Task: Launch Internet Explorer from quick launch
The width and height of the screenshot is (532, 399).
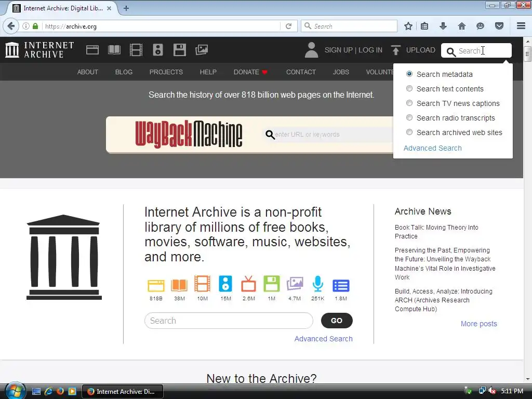Action: tap(48, 391)
